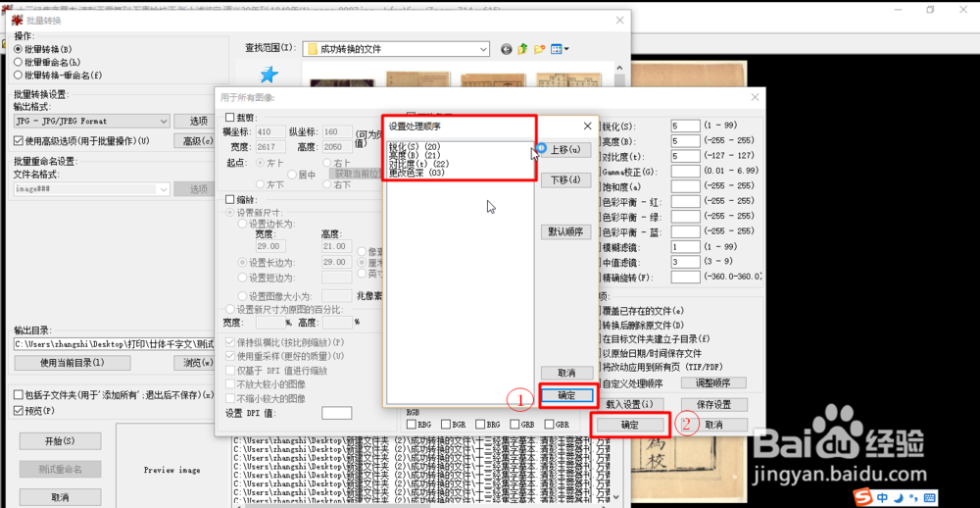The image size is (980, 508).
Task: Click 取消 in batch conversion window
Action: (x=60, y=497)
